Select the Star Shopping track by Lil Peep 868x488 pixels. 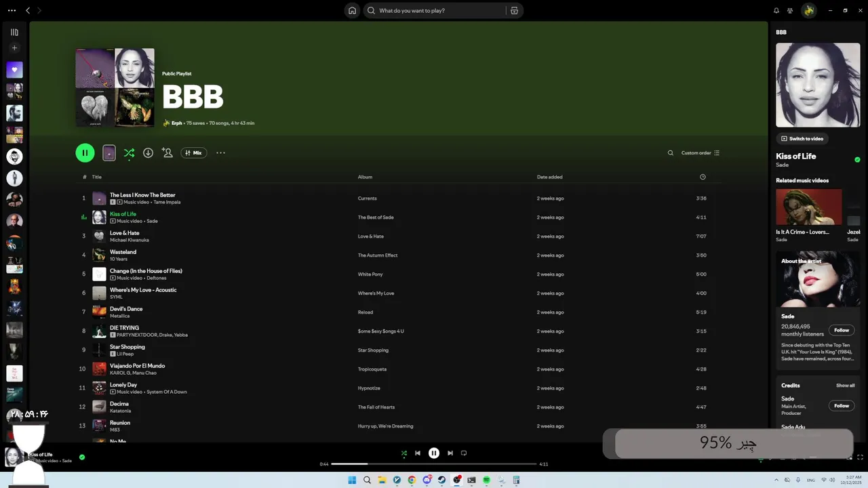point(399,350)
